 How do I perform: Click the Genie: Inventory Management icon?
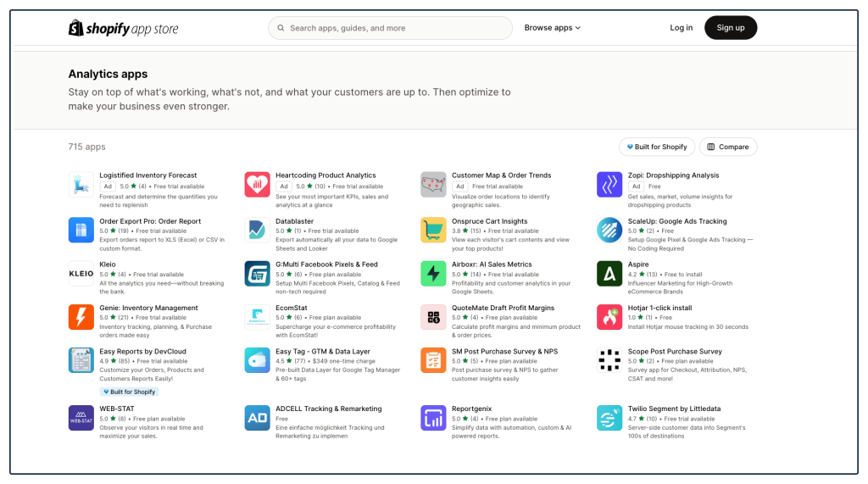(x=81, y=317)
